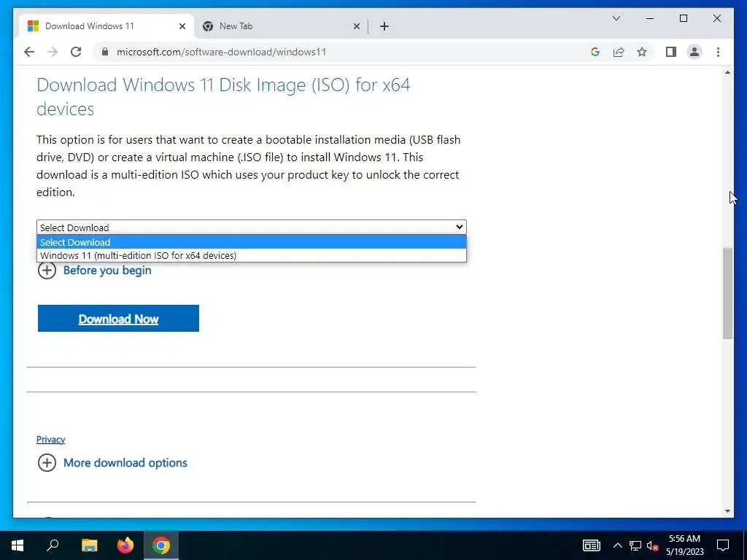Open a new browser tab
Screen dimensions: 747x560
384,26
